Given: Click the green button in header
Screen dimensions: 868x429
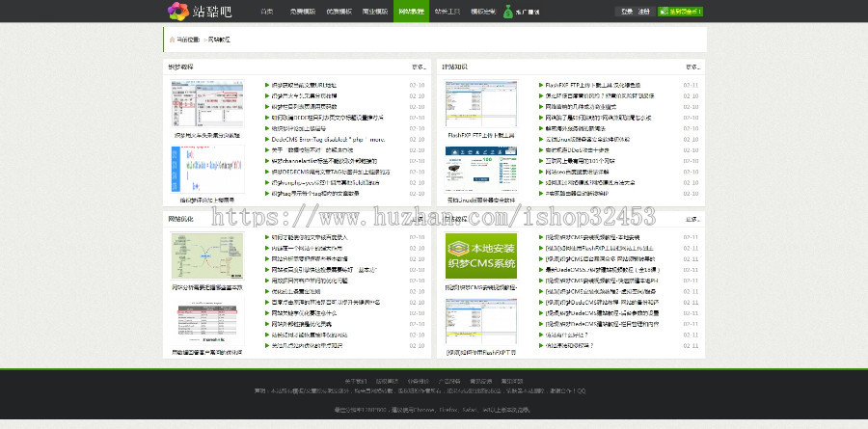Looking at the screenshot, I should (680, 11).
